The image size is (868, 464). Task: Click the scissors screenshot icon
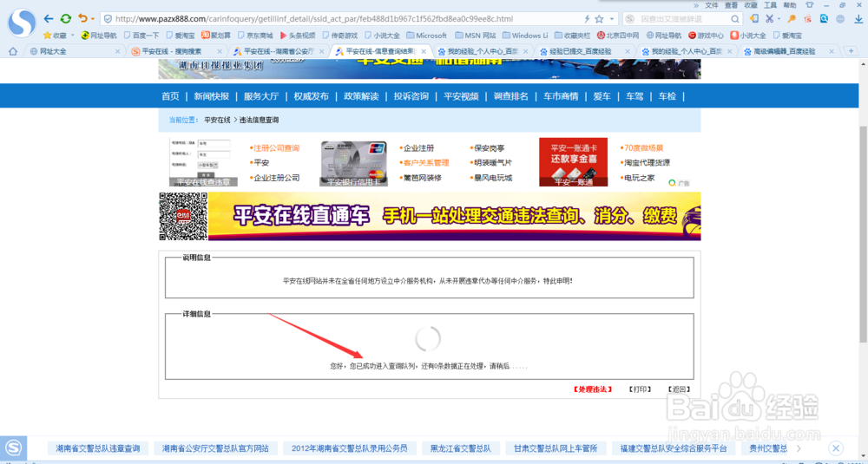[769, 18]
